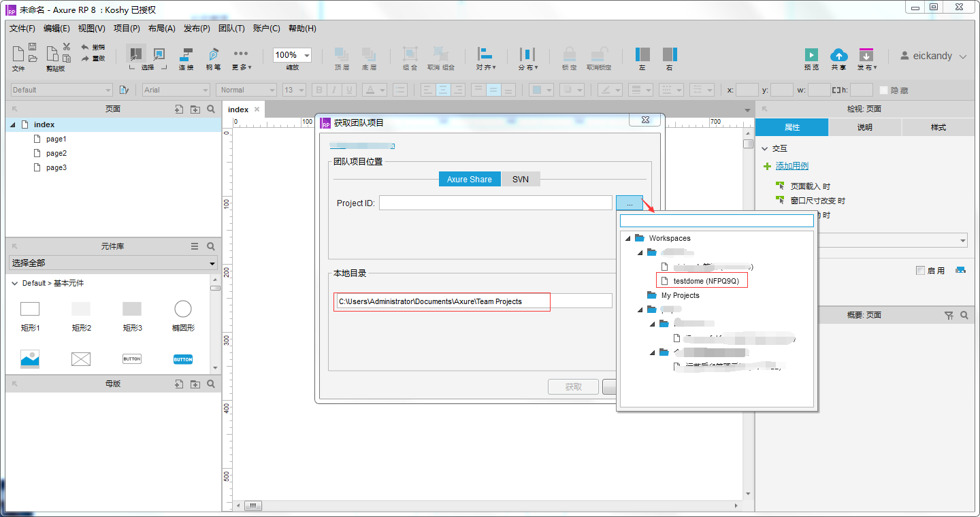Toggle the left panels (左) icon

pyautogui.click(x=642, y=54)
